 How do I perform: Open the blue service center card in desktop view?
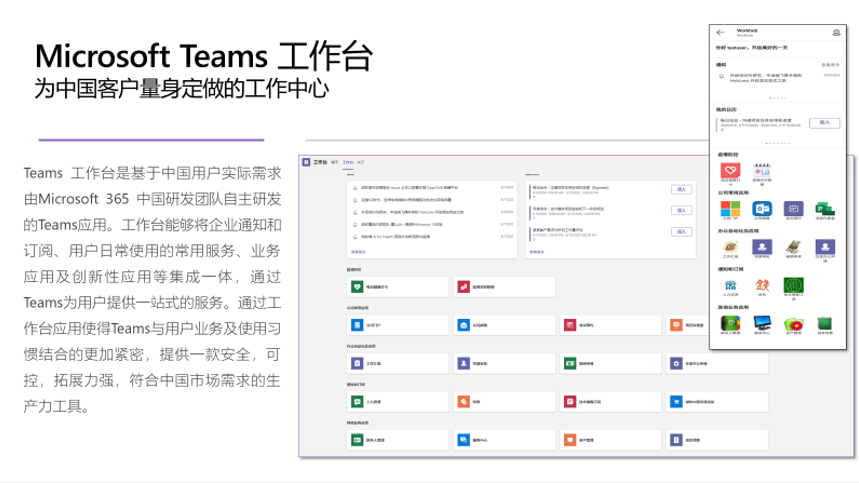(504, 440)
